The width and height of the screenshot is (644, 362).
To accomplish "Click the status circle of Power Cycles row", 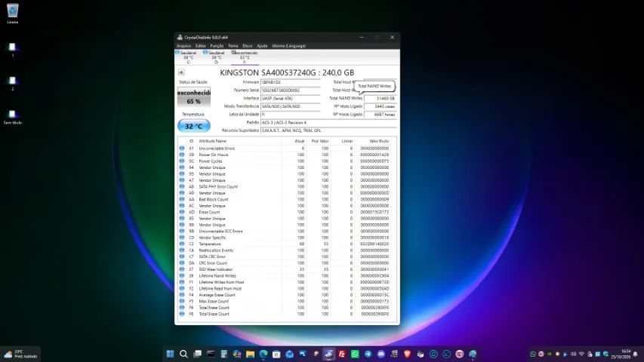I will 182,161.
